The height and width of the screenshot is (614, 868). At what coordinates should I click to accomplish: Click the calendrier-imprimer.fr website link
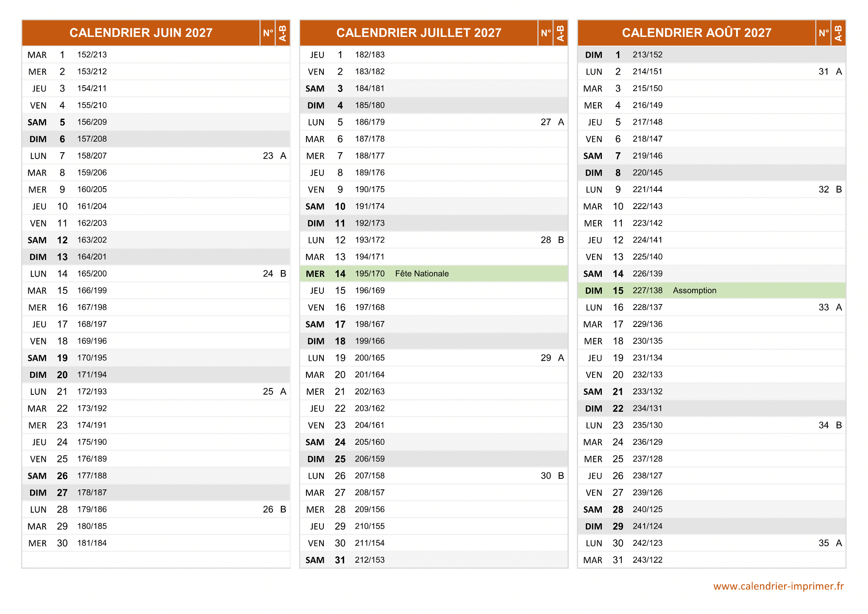coord(778,586)
